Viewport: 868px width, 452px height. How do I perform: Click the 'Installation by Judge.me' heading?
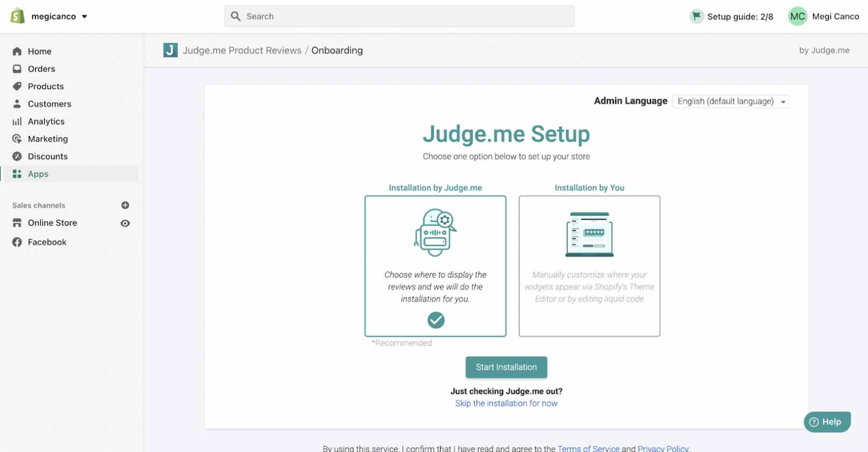pos(435,188)
